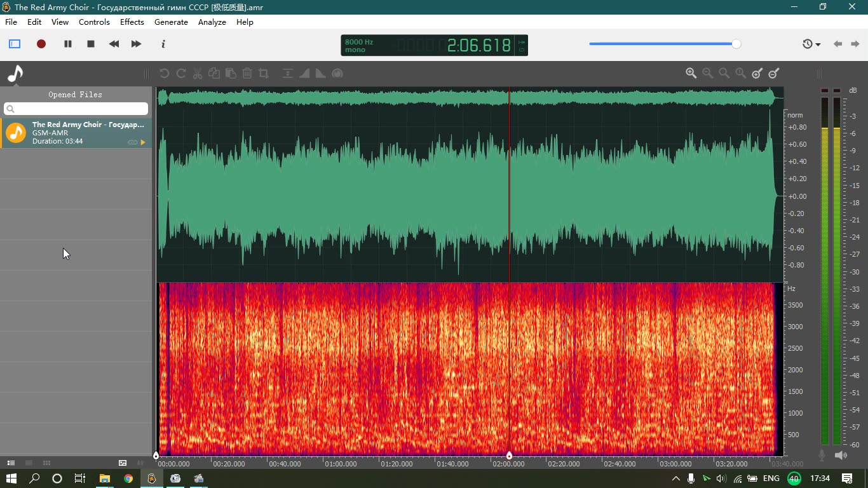Click the link icon on file entry

point(132,142)
